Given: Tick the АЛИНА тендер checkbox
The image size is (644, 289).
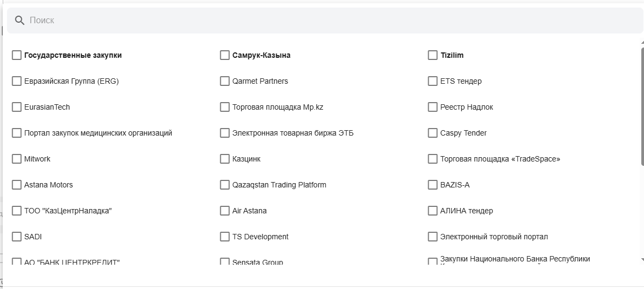Looking at the screenshot, I should 433,211.
